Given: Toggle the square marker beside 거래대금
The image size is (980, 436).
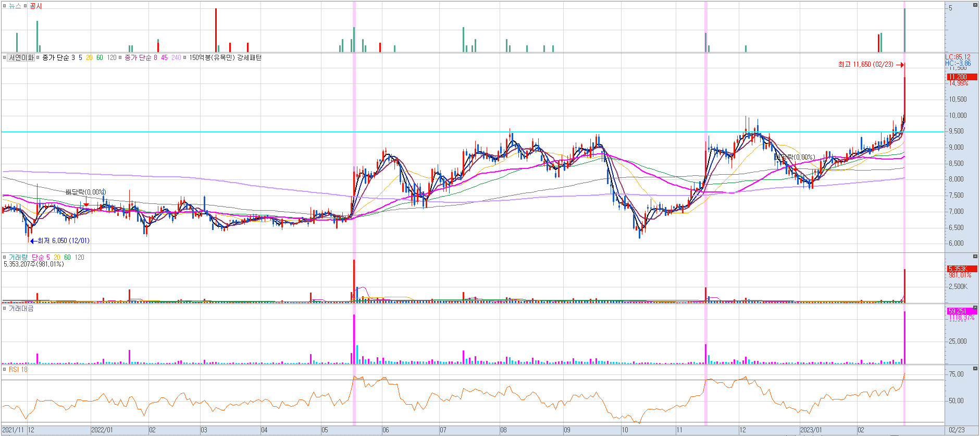Looking at the screenshot, I should click(4, 309).
